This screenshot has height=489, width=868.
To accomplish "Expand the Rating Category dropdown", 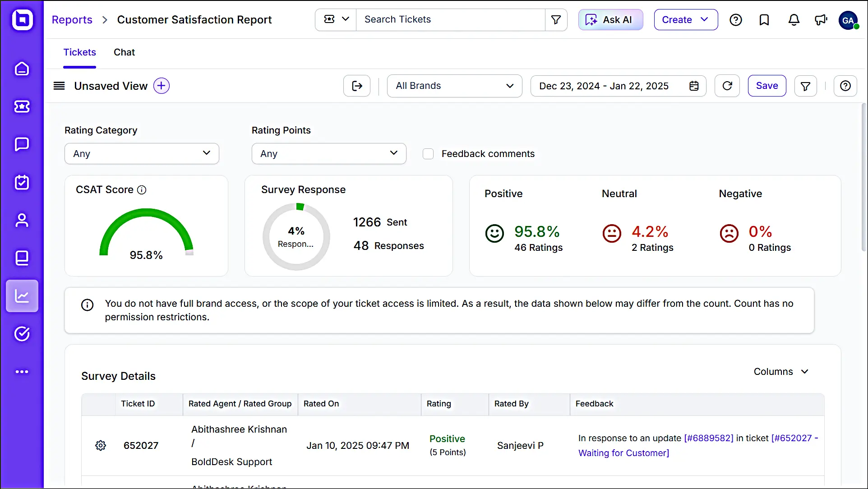I will click(142, 153).
